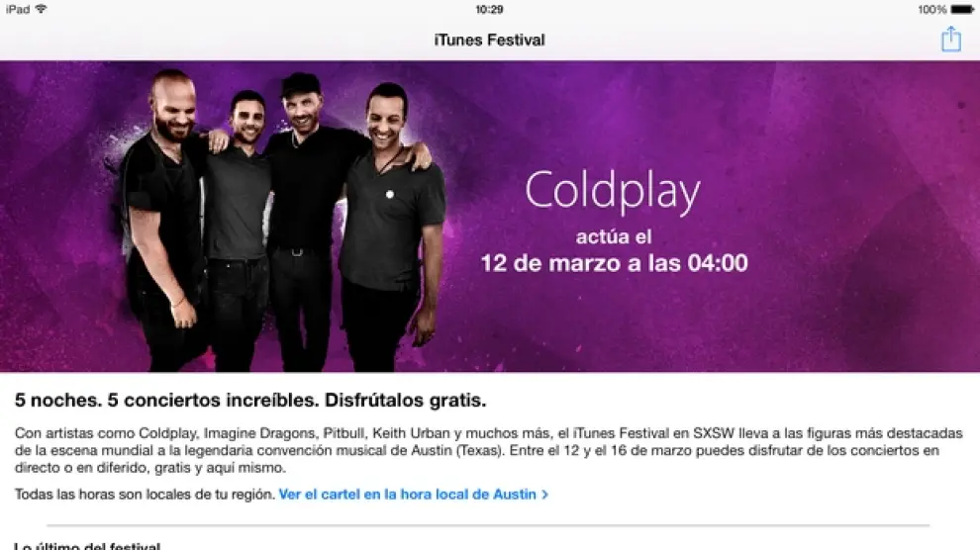Tap the "actúa el" text in the banner

[x=614, y=236]
